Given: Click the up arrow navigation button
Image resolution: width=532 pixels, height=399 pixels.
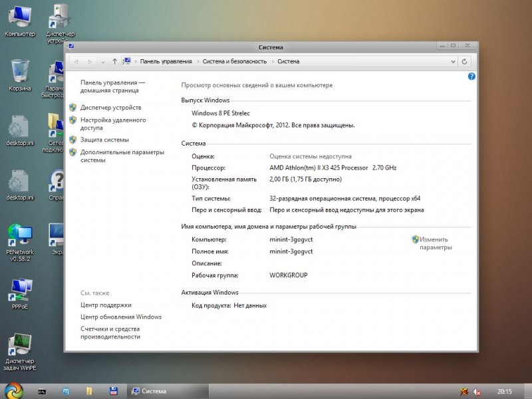Looking at the screenshot, I should [x=114, y=61].
